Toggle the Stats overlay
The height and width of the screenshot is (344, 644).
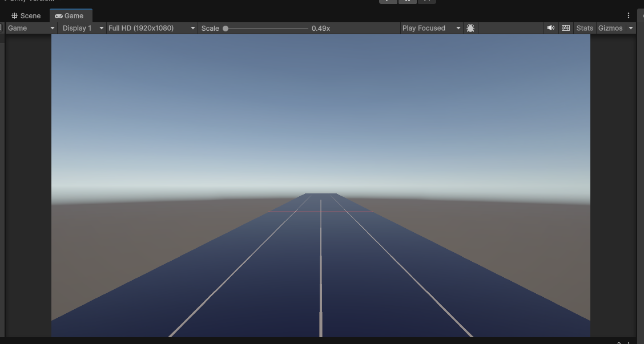coord(585,28)
